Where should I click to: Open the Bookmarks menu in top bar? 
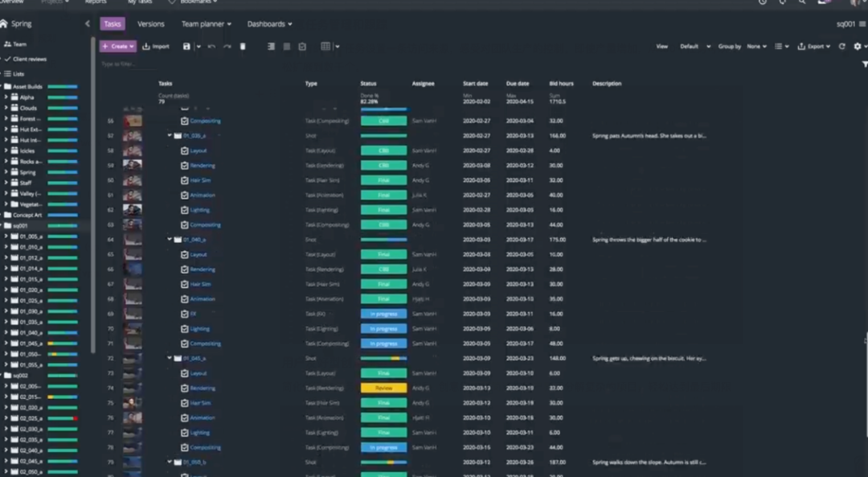click(193, 2)
